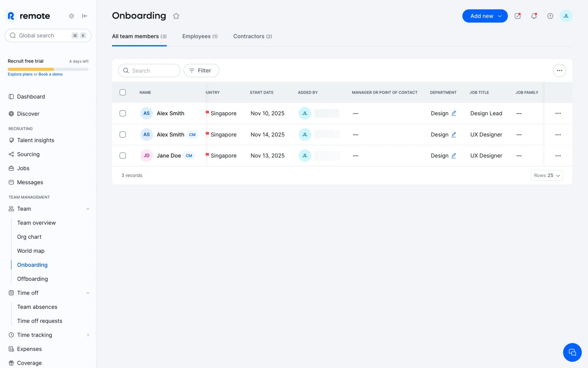Click the team members Search field
Viewport: 588px width, 368px height.
click(149, 71)
